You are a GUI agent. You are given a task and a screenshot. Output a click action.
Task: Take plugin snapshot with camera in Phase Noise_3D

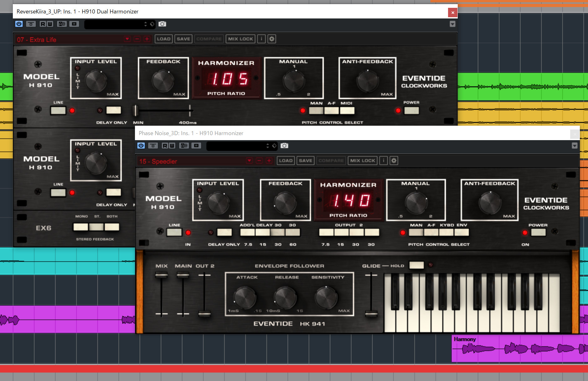pos(284,146)
